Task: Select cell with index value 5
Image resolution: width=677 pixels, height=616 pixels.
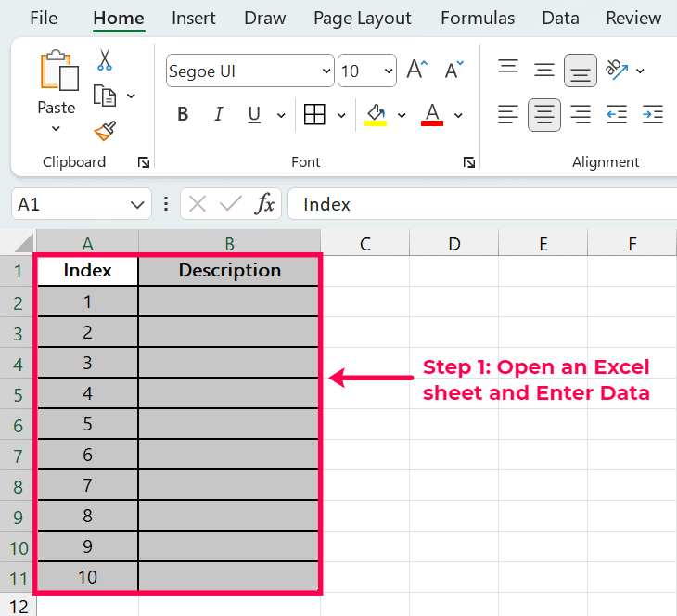Action: click(88, 424)
